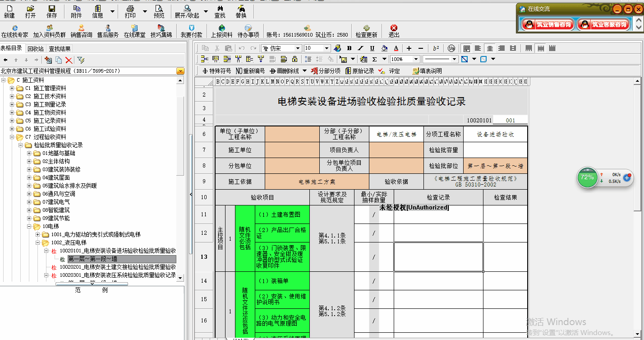Click the 检查更新 icon
This screenshot has height=340, width=644.
pos(366,31)
